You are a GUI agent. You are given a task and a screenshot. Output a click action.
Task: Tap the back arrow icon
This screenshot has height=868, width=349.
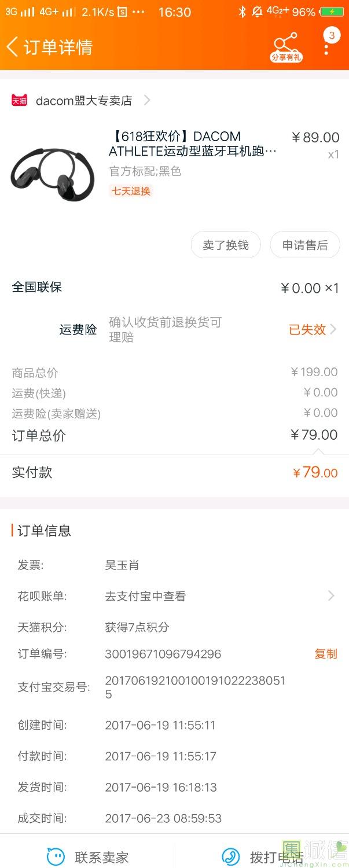point(13,46)
